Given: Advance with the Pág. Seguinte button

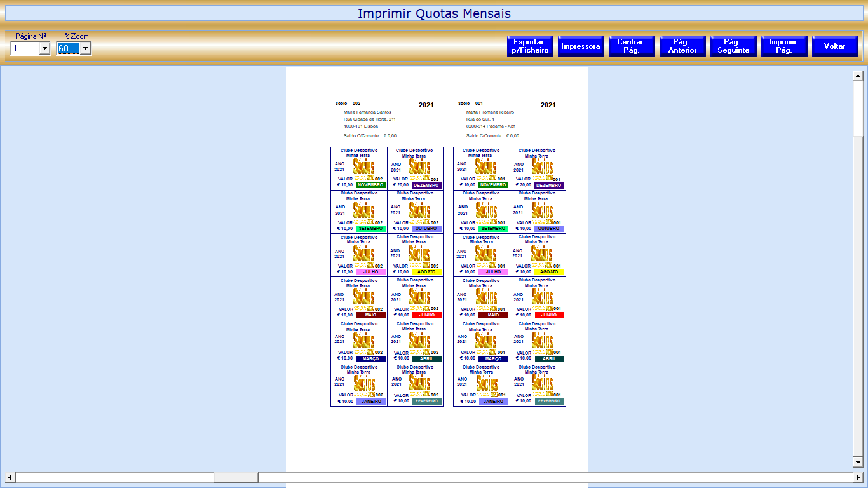Looking at the screenshot, I should pyautogui.click(x=733, y=46).
